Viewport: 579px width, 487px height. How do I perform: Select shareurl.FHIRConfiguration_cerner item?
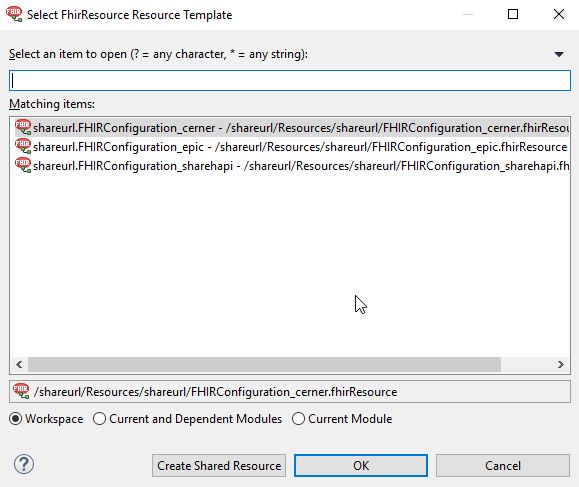(292, 128)
